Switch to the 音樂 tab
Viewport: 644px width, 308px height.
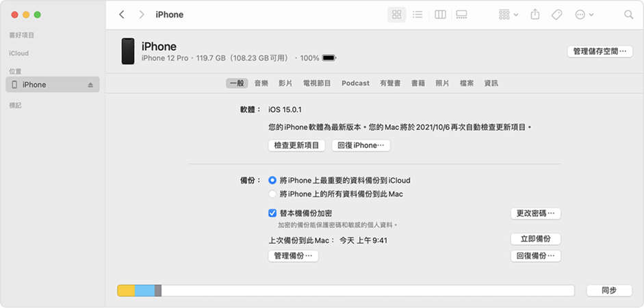coord(261,84)
